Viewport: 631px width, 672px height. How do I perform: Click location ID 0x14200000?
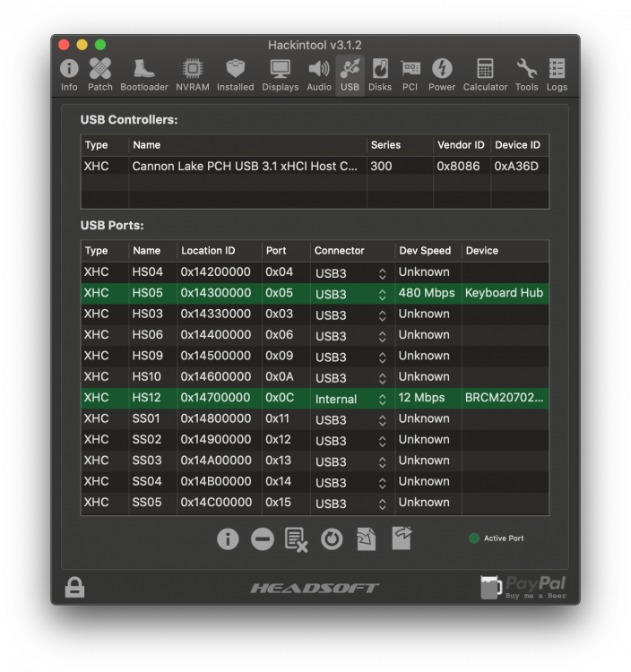(216, 272)
